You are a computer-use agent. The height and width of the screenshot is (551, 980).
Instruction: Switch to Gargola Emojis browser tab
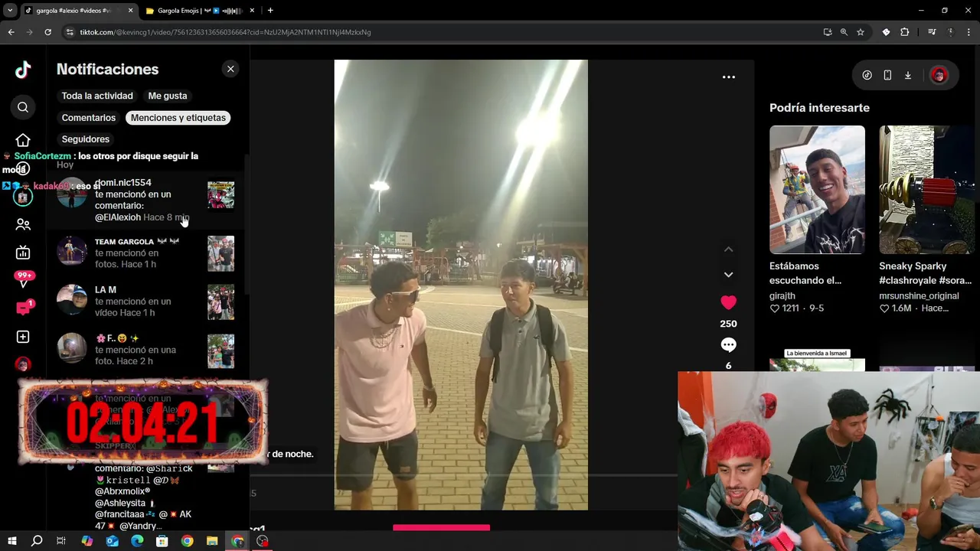pyautogui.click(x=199, y=11)
